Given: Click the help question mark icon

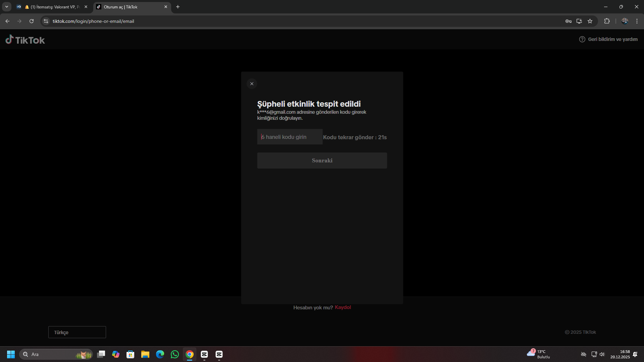Looking at the screenshot, I should click(582, 39).
